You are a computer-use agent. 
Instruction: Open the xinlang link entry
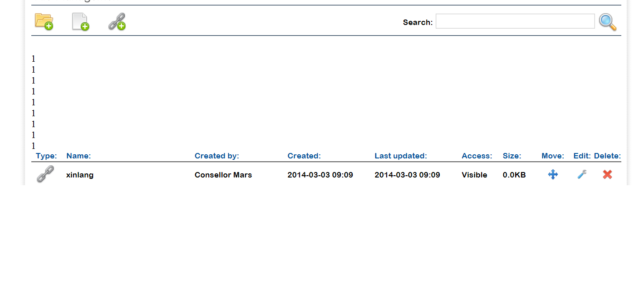tap(80, 175)
